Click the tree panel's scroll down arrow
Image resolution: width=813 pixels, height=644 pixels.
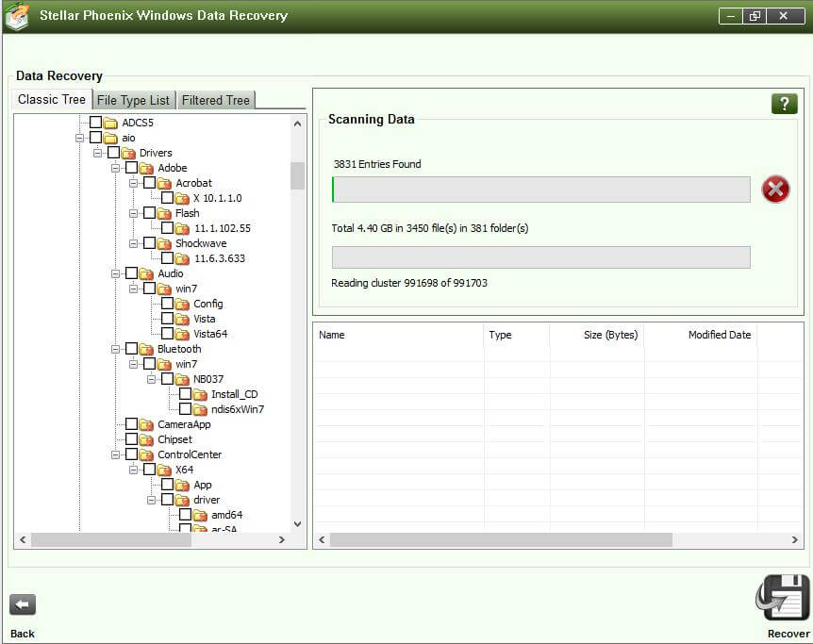pyautogui.click(x=297, y=523)
